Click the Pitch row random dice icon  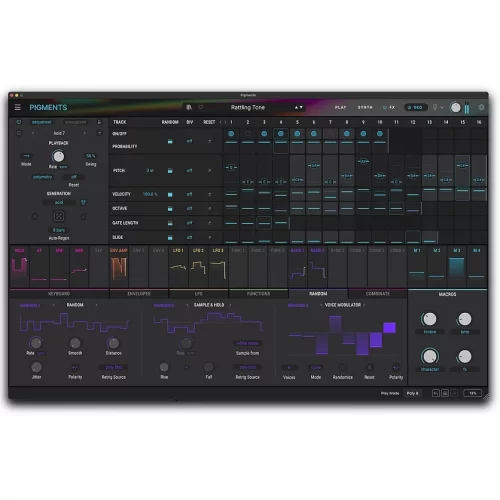(x=170, y=171)
